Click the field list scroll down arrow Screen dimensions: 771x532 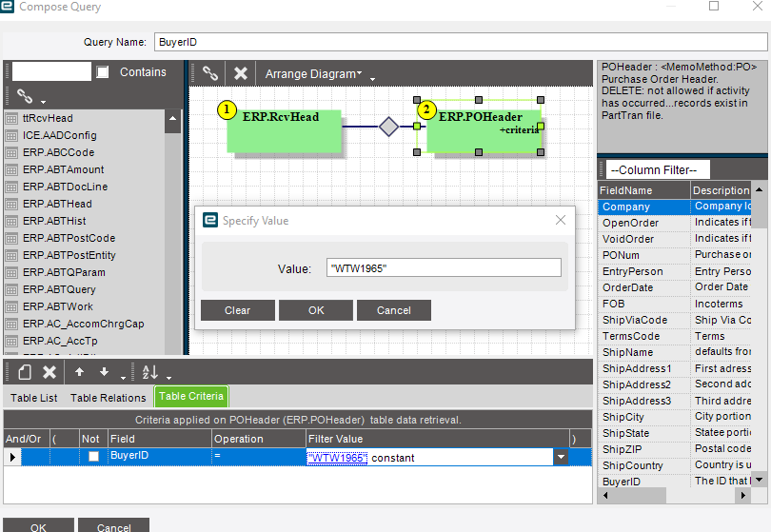[x=760, y=480]
